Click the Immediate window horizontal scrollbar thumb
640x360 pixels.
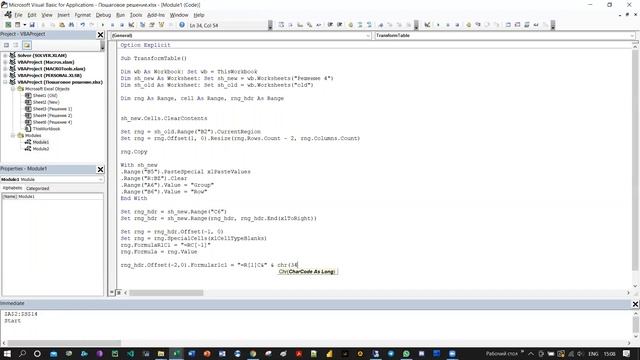pos(64,343)
